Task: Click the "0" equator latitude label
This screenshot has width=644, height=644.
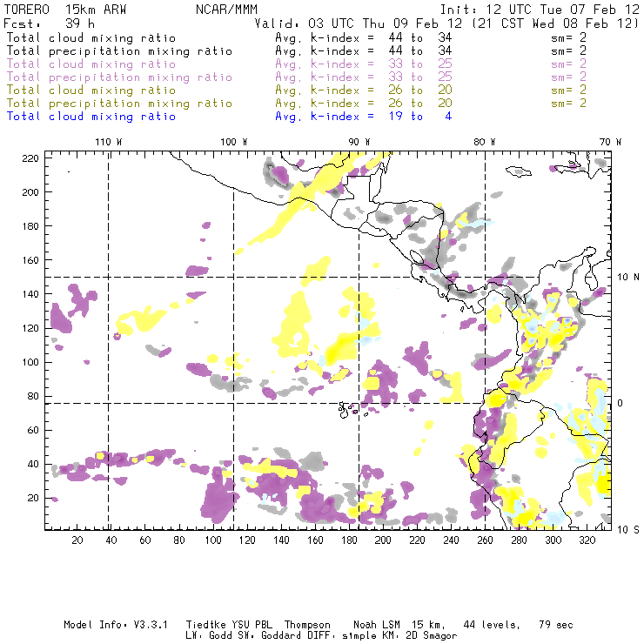Action: (620, 403)
